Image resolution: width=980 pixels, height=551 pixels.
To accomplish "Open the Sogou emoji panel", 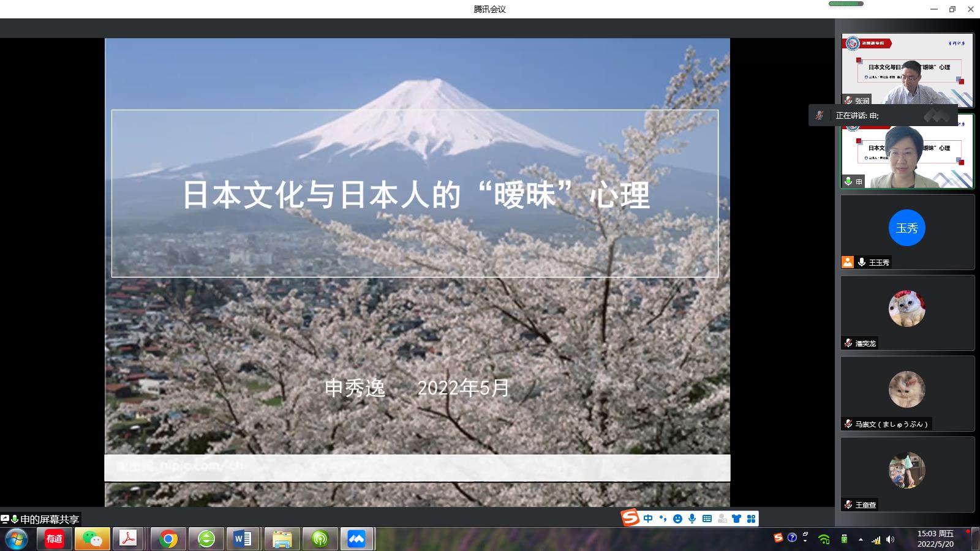I will (677, 519).
